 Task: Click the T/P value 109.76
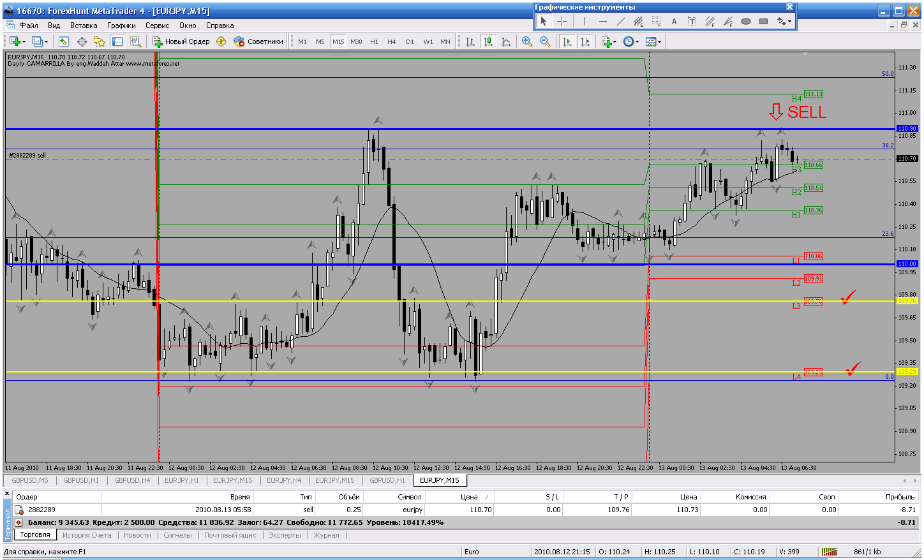(619, 510)
